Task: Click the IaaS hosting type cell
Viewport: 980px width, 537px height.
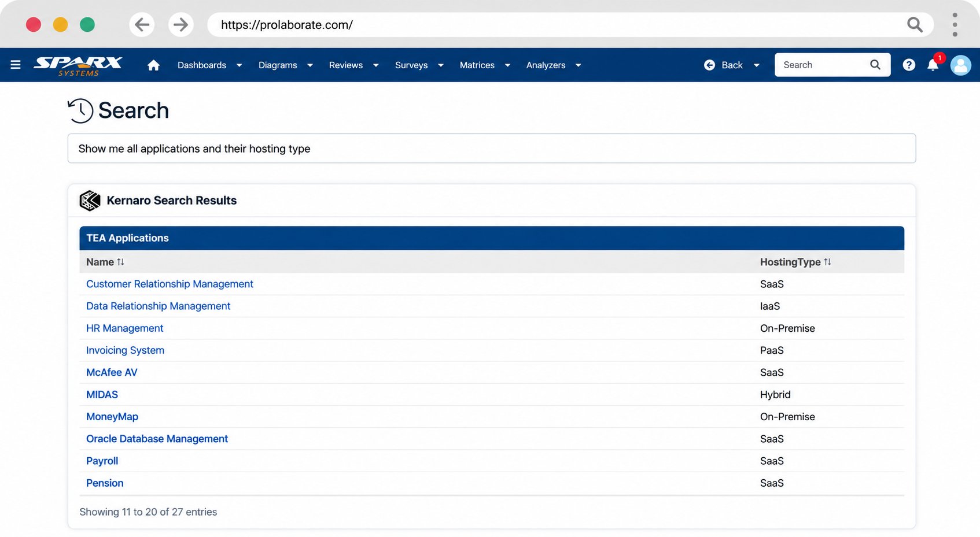Action: pyautogui.click(x=770, y=306)
